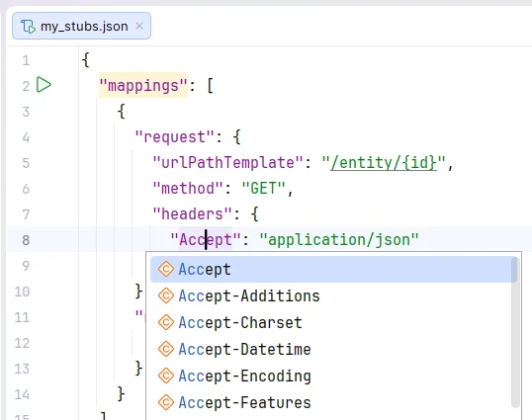Click the icon beside Accept-Features
532x420 pixels.
[166, 403]
